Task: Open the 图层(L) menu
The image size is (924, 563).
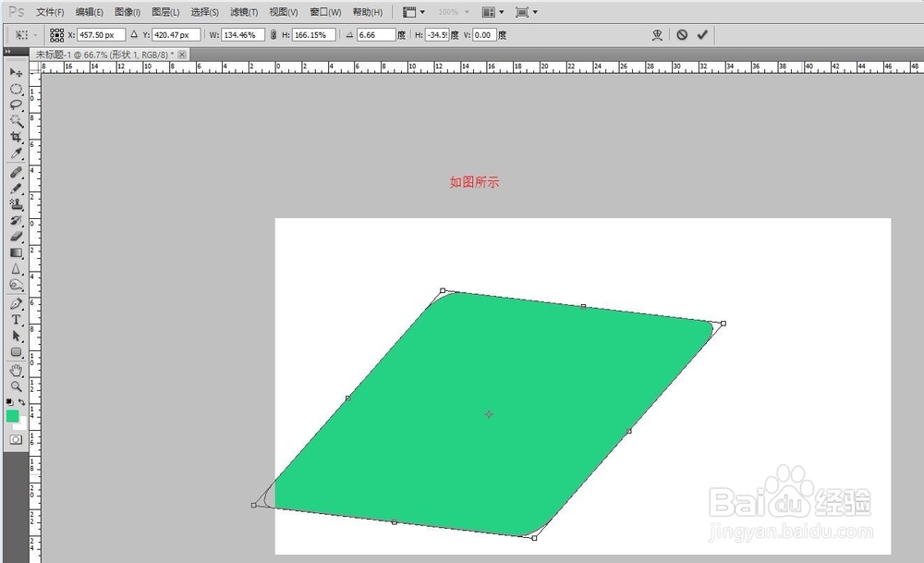Action: [x=165, y=12]
